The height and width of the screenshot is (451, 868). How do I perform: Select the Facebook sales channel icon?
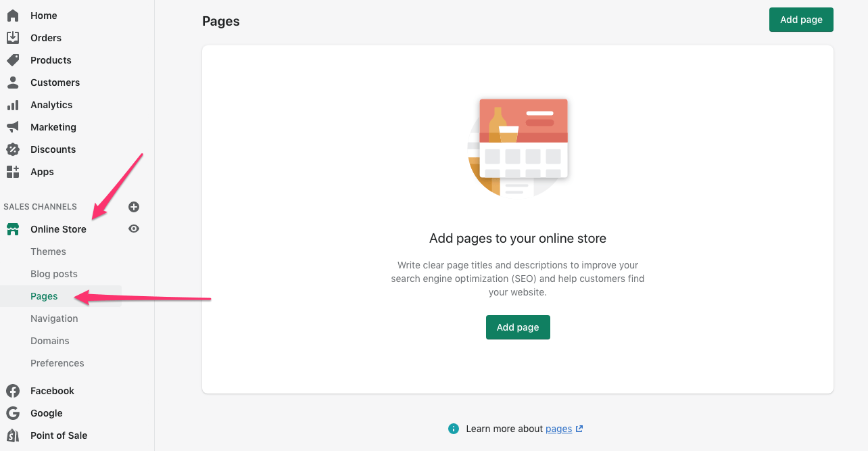12,390
